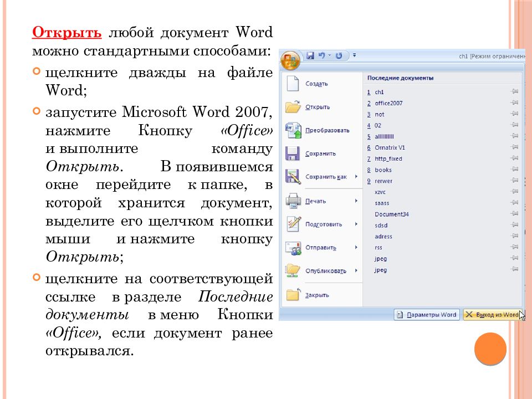The image size is (532, 399).
Task: Click the red underlined Открыть heading link
Action: [66, 33]
